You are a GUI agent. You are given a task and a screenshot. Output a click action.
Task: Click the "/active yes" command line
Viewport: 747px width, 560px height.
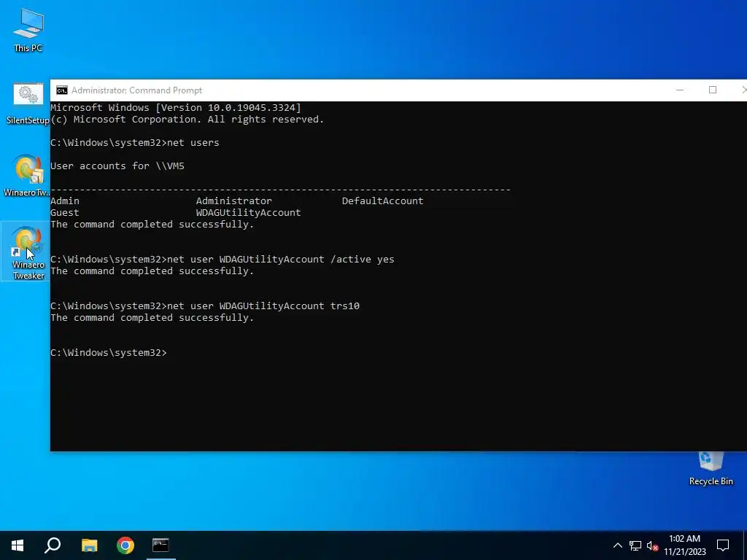point(222,260)
